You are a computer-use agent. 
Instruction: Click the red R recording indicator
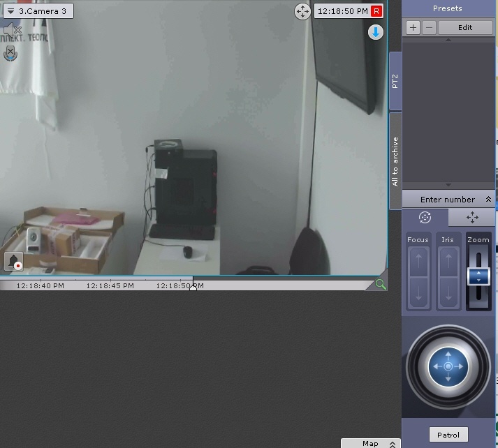(x=376, y=11)
